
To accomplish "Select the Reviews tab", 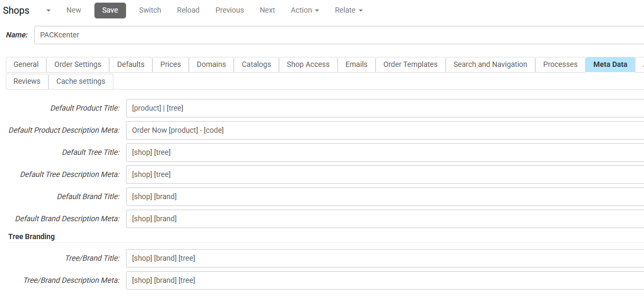I will point(27,81).
